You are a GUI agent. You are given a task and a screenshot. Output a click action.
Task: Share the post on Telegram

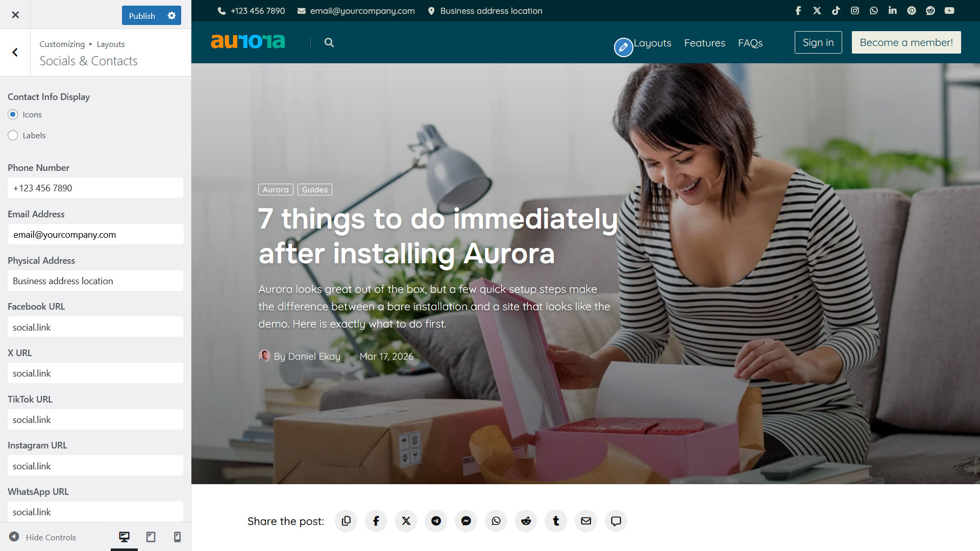tap(436, 521)
